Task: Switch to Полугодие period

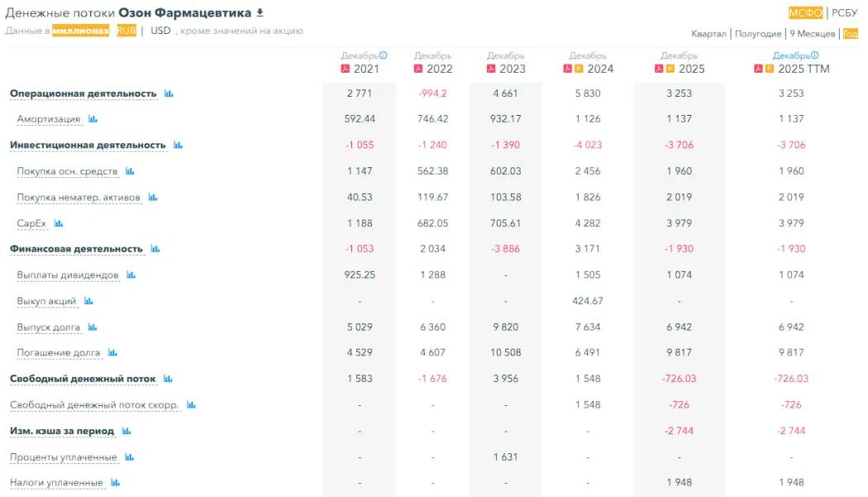Action: pos(758,34)
